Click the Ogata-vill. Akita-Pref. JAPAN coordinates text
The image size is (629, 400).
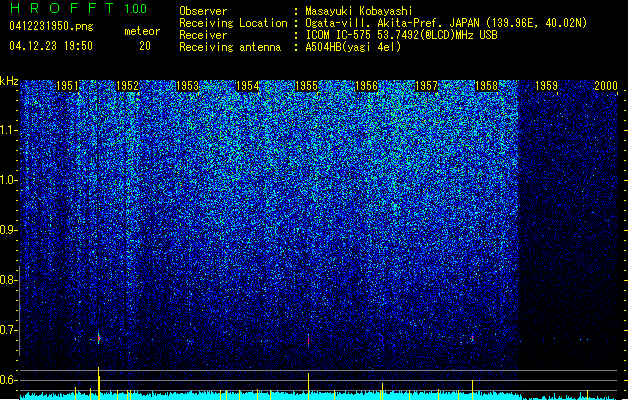click(446, 23)
